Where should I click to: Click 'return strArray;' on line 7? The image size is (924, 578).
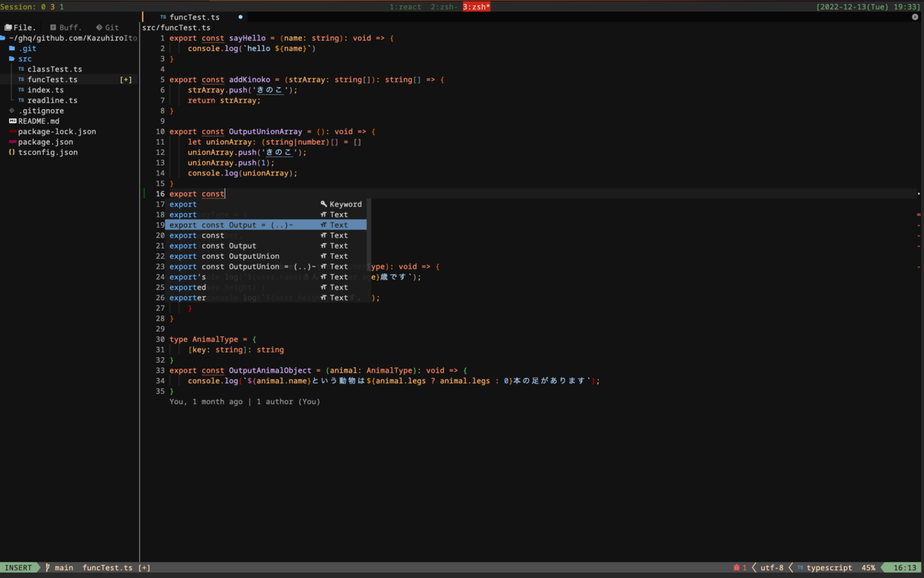(x=224, y=100)
